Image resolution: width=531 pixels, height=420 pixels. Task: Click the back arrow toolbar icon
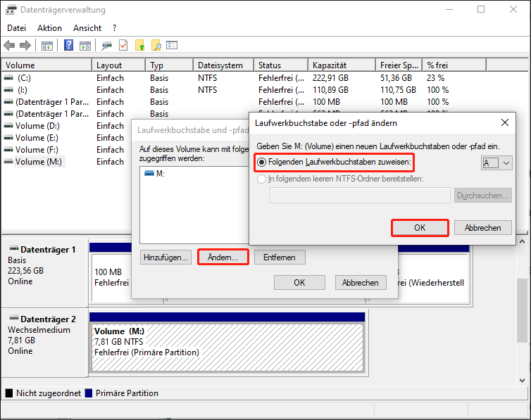(x=9, y=46)
